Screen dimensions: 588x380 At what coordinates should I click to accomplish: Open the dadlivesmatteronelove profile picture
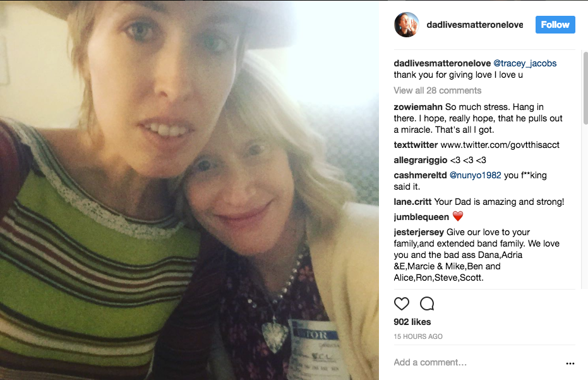click(406, 25)
